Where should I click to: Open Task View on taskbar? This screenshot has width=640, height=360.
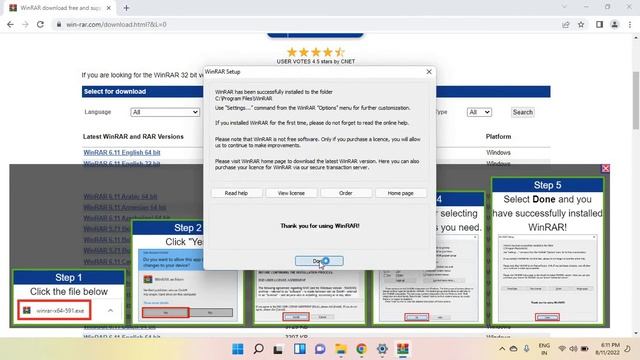[x=278, y=349]
